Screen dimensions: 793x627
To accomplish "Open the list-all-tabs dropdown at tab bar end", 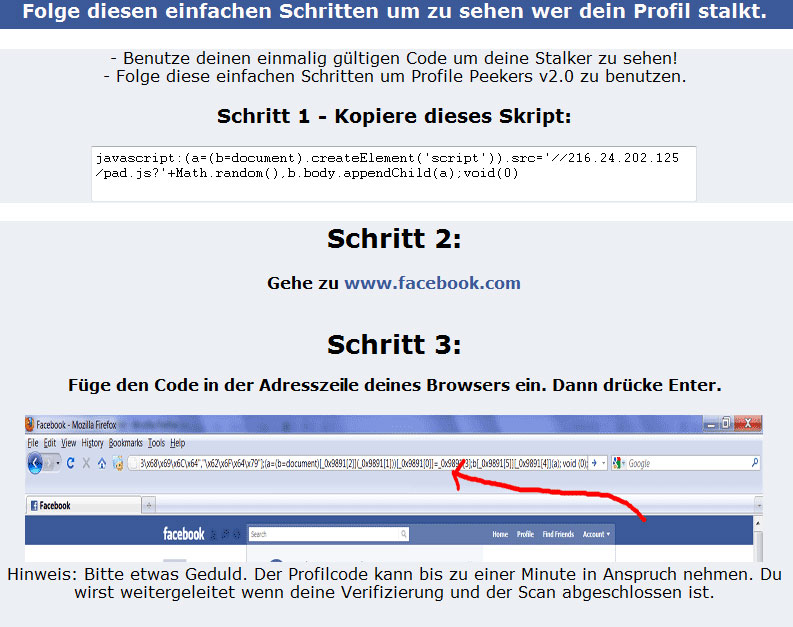I will click(x=758, y=505).
